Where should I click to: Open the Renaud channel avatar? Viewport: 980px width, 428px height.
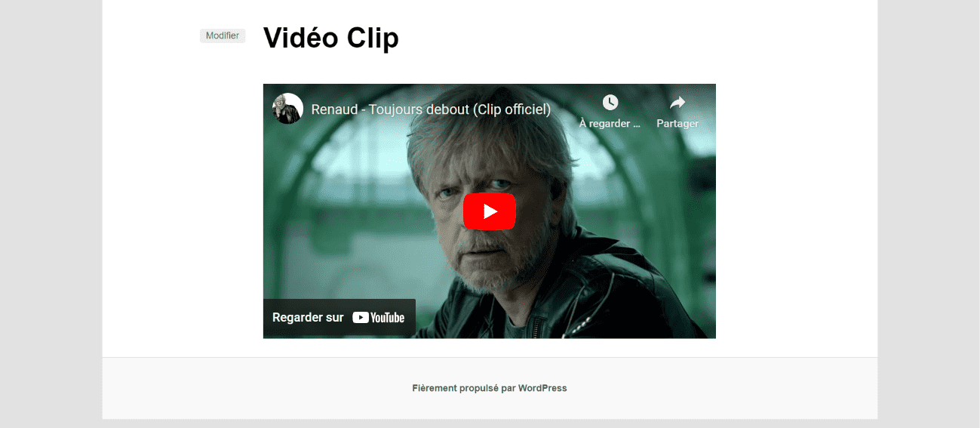287,109
